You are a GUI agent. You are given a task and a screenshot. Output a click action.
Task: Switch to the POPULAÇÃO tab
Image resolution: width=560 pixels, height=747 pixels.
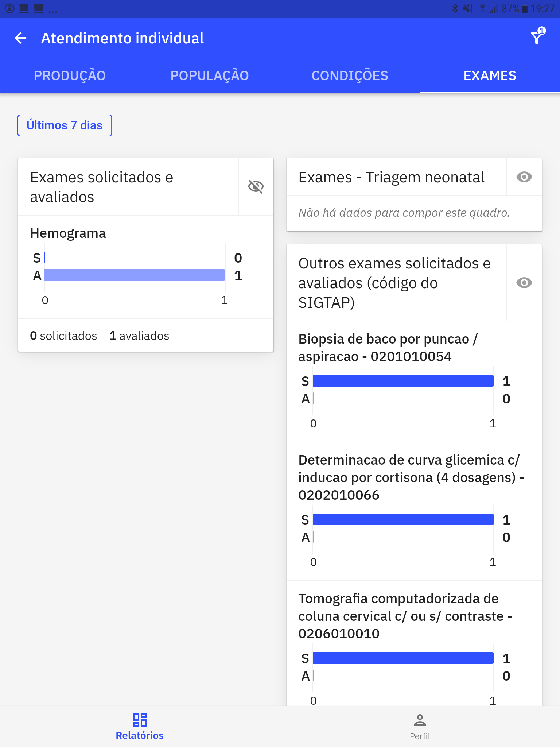(x=210, y=76)
